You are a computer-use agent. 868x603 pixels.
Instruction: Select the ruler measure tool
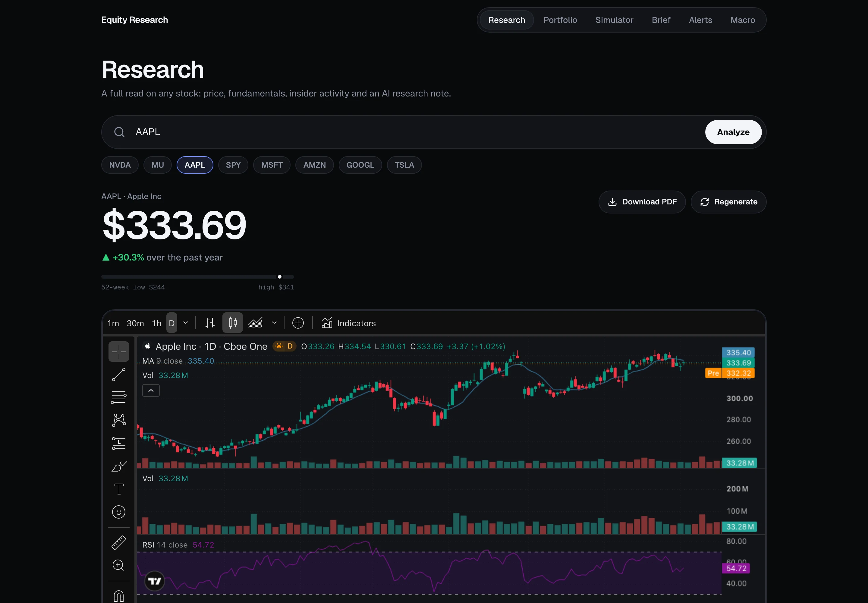[x=119, y=542]
